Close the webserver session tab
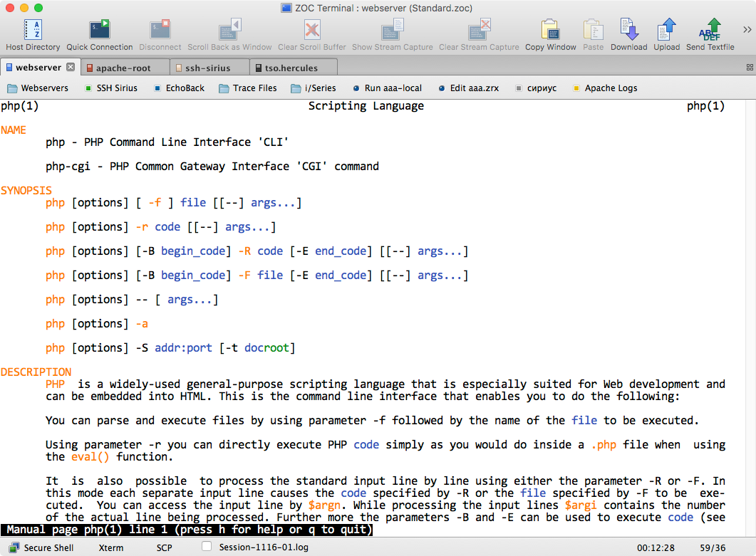756x556 pixels. click(x=69, y=66)
